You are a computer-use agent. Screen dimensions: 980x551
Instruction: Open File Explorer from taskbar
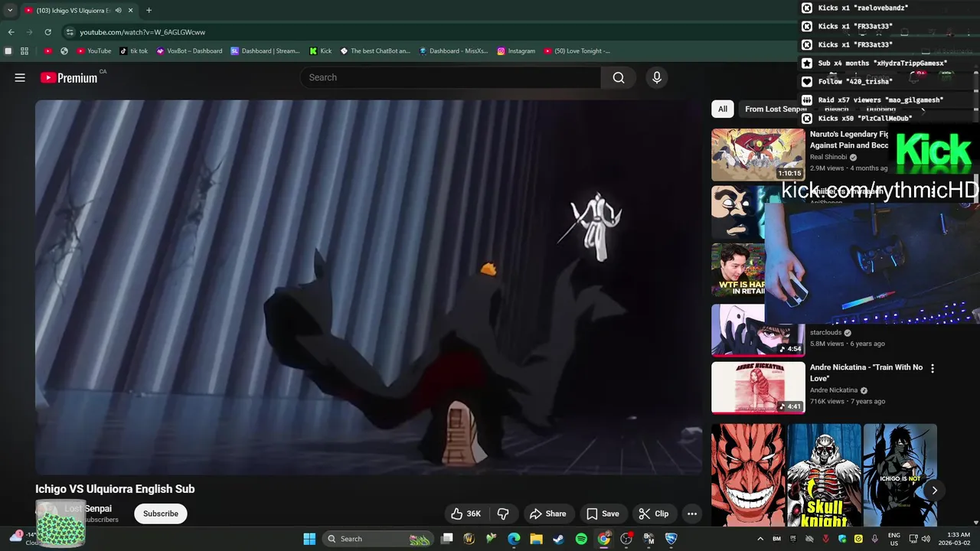[x=536, y=539]
